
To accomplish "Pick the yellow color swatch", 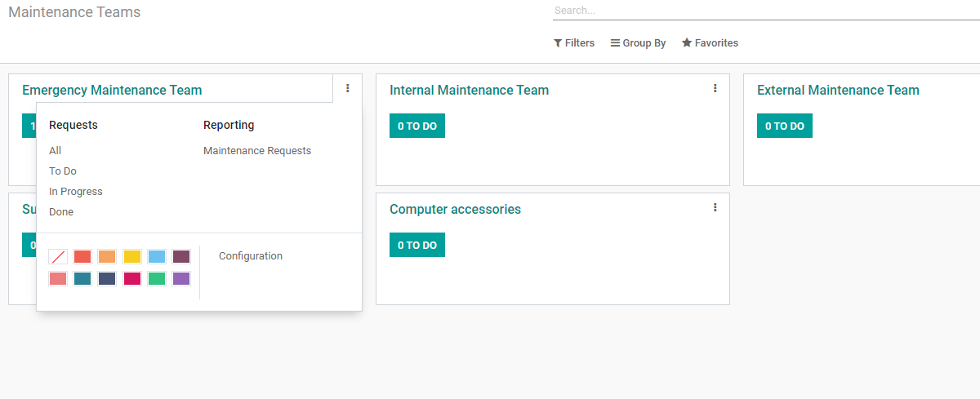I will click(x=132, y=256).
